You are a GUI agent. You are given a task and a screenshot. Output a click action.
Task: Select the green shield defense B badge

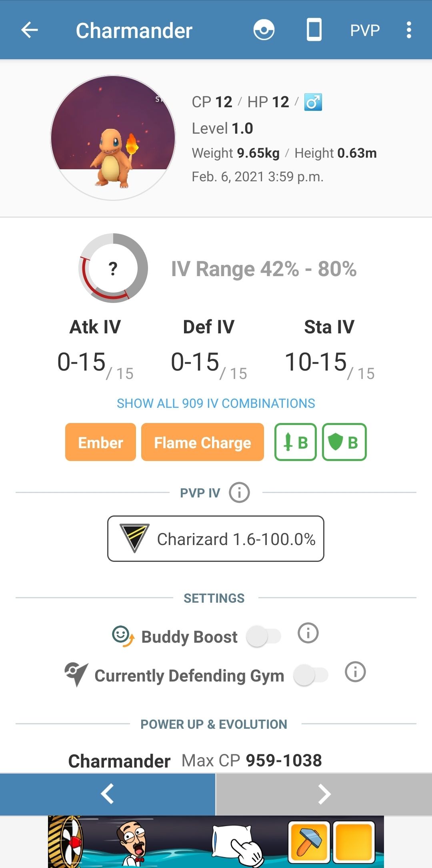coord(344,442)
